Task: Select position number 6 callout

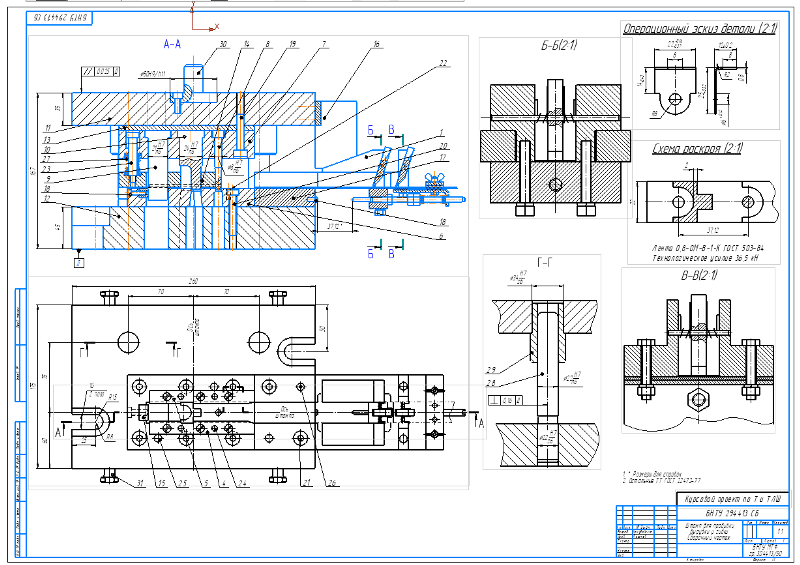Action: coord(442,236)
